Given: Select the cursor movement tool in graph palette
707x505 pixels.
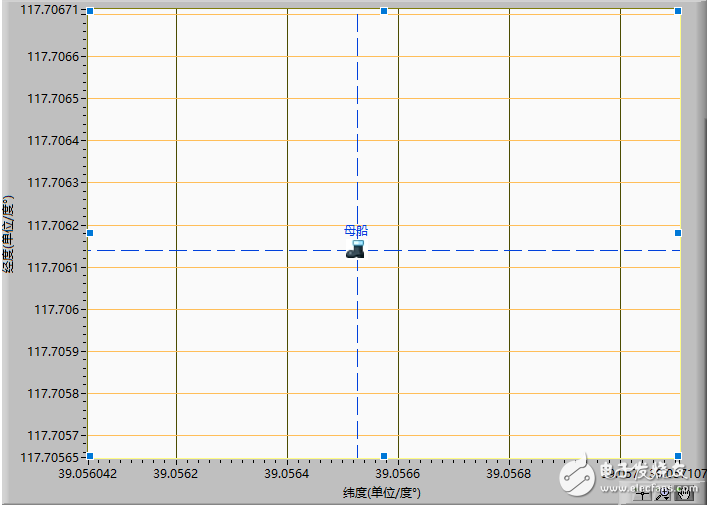Looking at the screenshot, I should 643,494.
